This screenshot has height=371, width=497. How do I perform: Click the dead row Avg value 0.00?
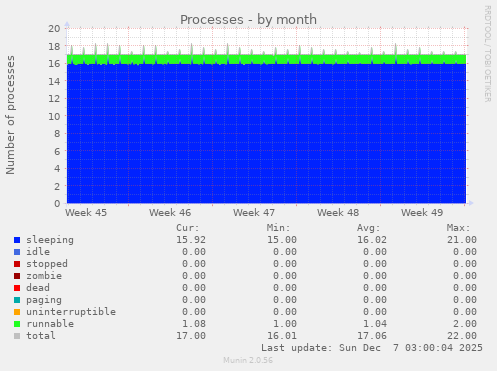pyautogui.click(x=375, y=288)
